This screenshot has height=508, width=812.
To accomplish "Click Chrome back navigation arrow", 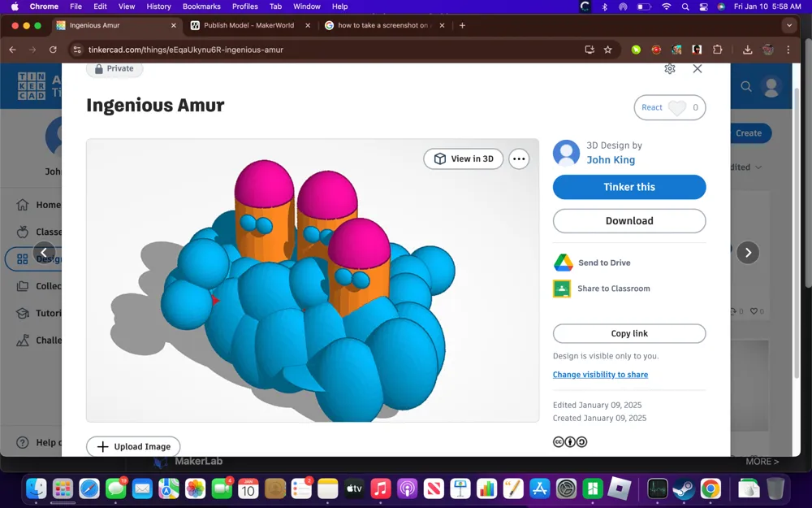I will (13, 50).
